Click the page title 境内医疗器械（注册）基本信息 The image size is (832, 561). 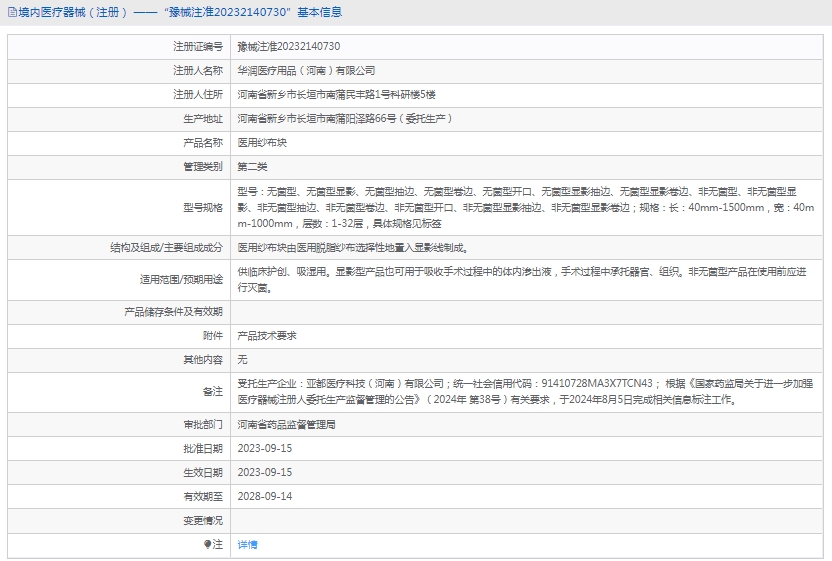point(180,13)
